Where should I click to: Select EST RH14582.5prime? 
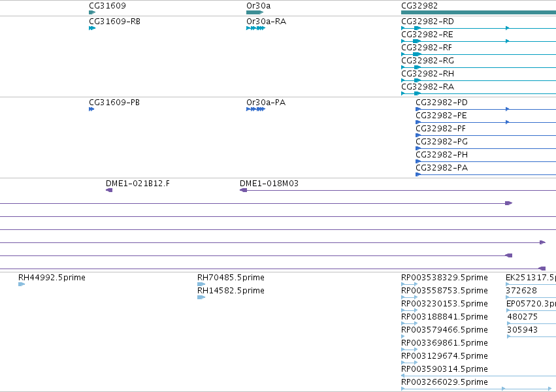(231, 291)
